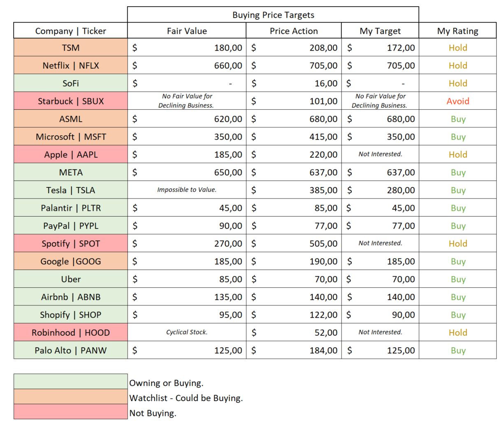Select the 'Spotify | SPOT' cell

(71, 243)
